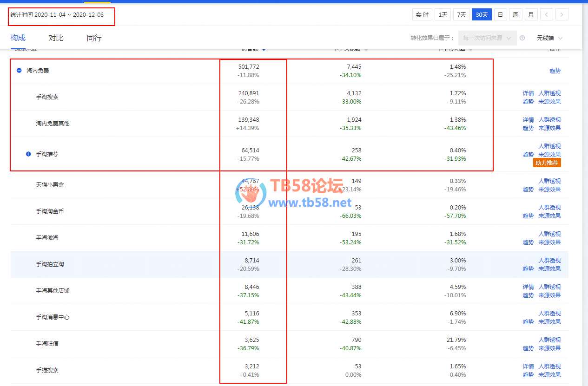Switch to the 对比 tab
This screenshot has width=588, height=386.
pos(56,38)
